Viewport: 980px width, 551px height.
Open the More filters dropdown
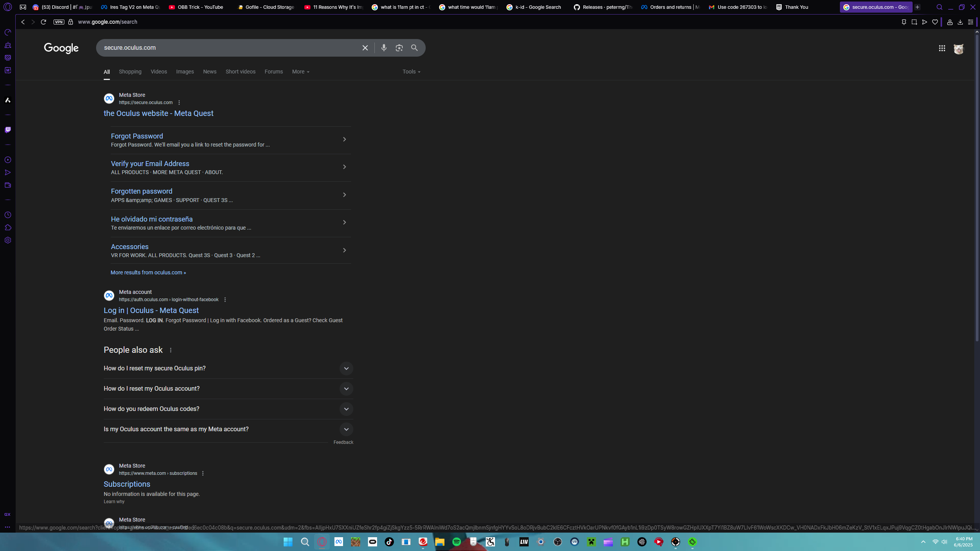click(301, 72)
